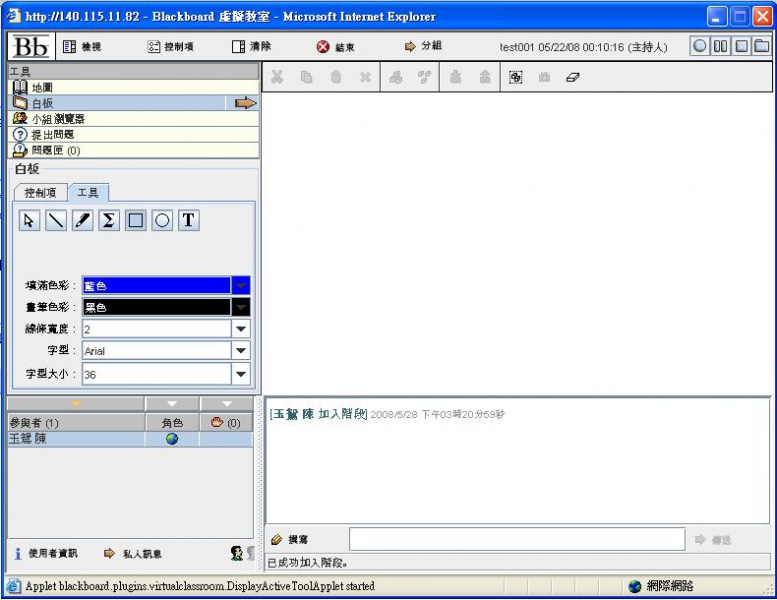Select the Sigma equation tool

tap(109, 221)
